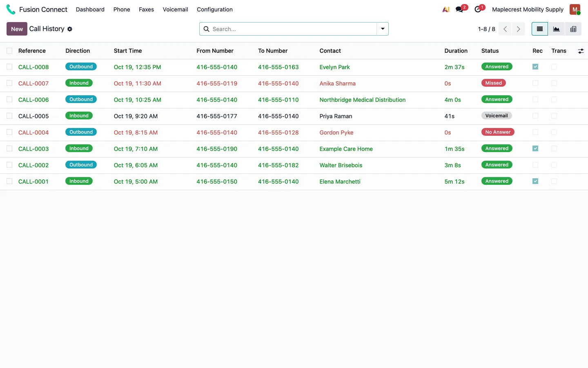Image resolution: width=588 pixels, height=368 pixels.
Task: Click the Voicemail status badge on CALL-0005
Action: [x=497, y=116]
